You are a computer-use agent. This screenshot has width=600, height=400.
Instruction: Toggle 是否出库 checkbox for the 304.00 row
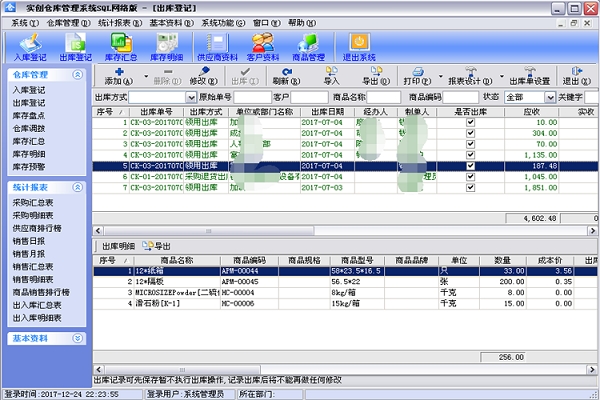click(x=470, y=133)
